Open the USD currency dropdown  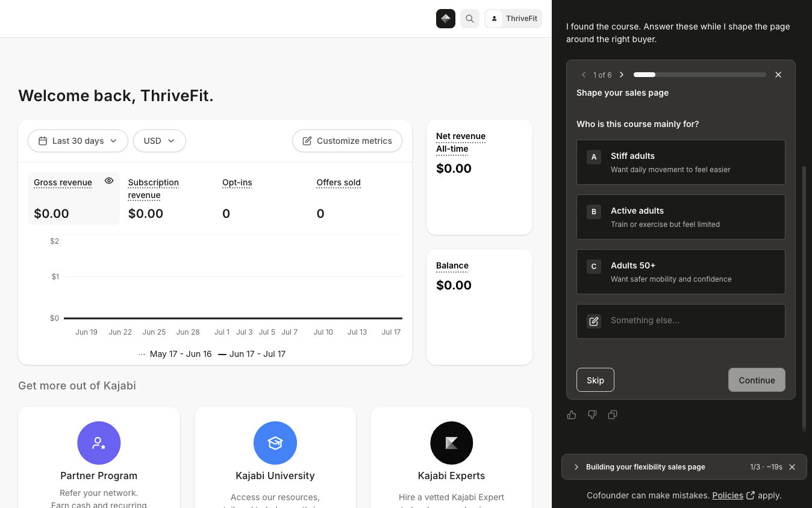coord(160,141)
